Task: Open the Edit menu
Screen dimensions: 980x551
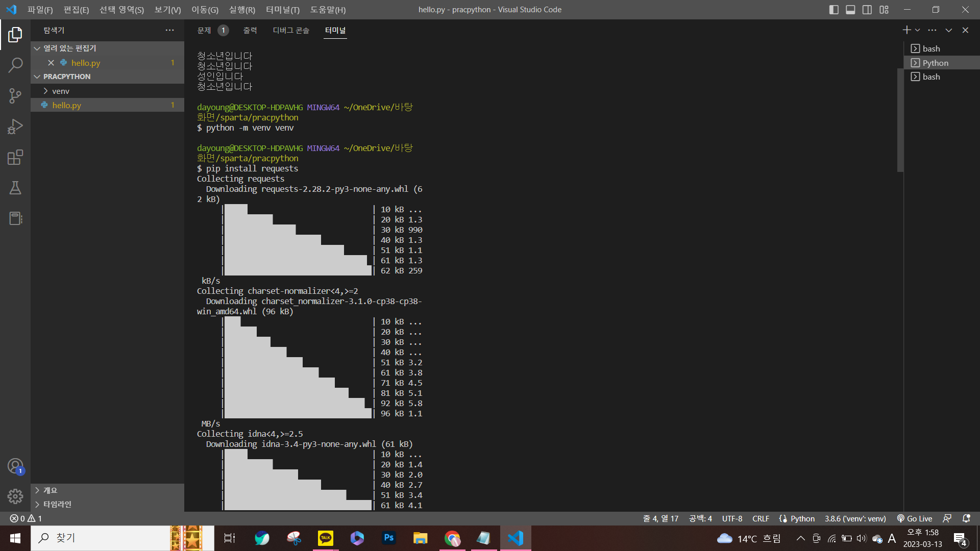Action: pyautogui.click(x=76, y=10)
